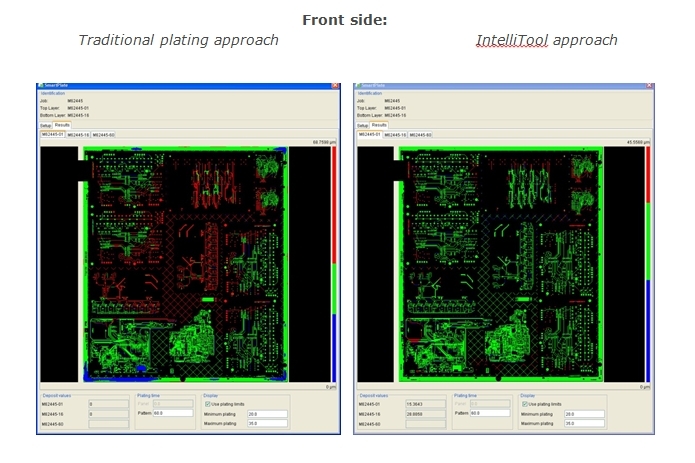Select the Results tab in Traditional plating window

62,125
